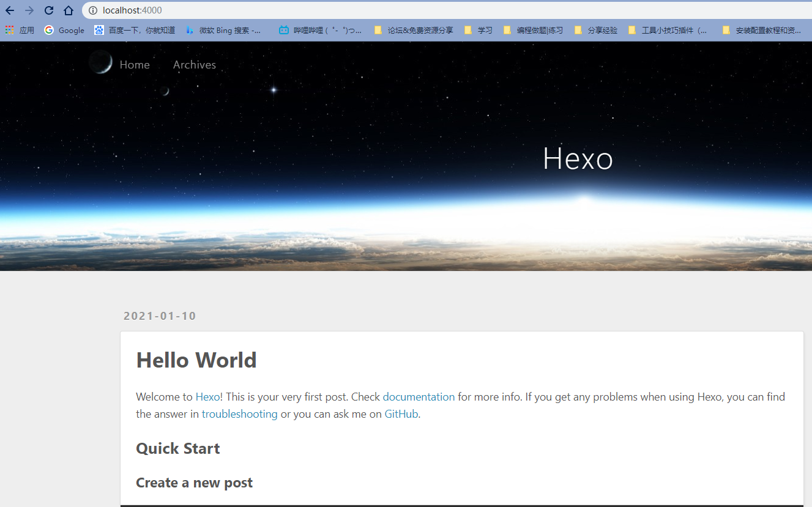This screenshot has width=812, height=507.
Task: Open the 百度一下，你就知道 bookmark
Action: click(x=135, y=30)
